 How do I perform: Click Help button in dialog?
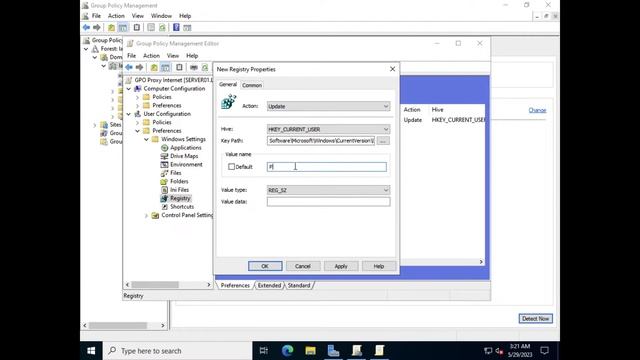379,266
